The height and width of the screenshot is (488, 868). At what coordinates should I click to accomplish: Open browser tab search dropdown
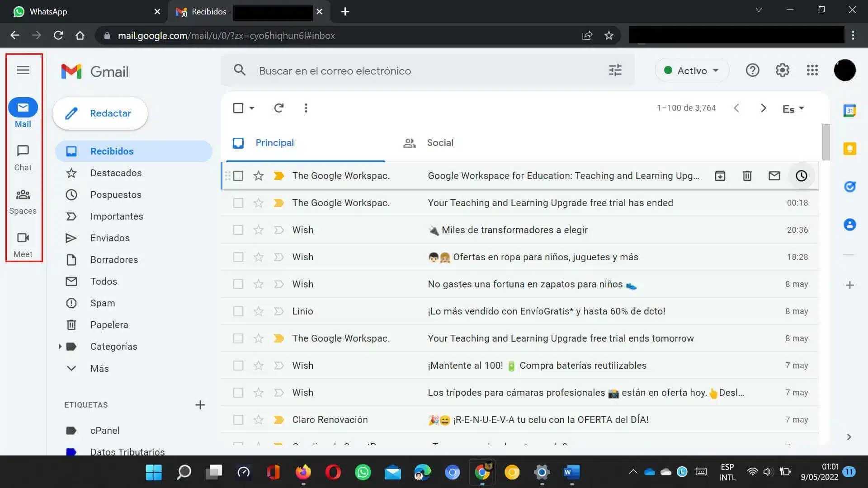point(759,10)
